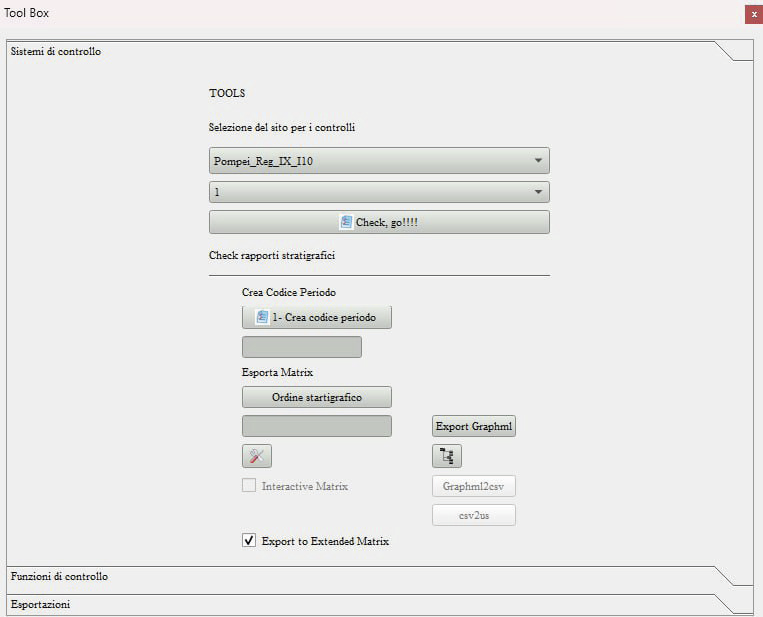
Task: Click the field below Crea codice periodo
Action: (x=302, y=347)
